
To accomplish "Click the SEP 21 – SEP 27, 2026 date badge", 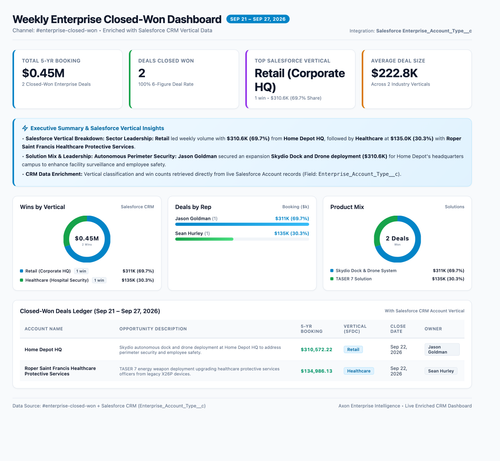I will click(x=258, y=19).
